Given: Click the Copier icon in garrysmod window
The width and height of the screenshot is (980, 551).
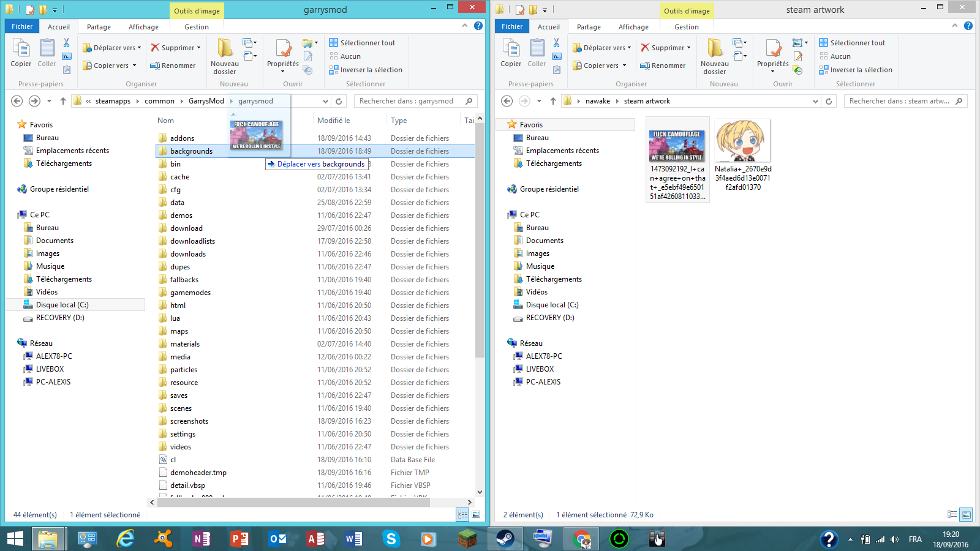Looking at the screenshot, I should 21,53.
